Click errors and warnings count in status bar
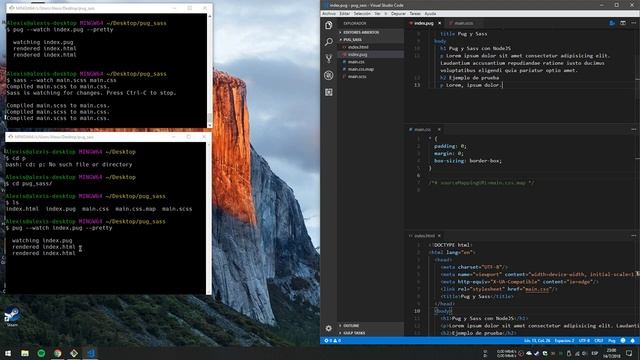The height and width of the screenshot is (360, 640). pyautogui.click(x=333, y=340)
